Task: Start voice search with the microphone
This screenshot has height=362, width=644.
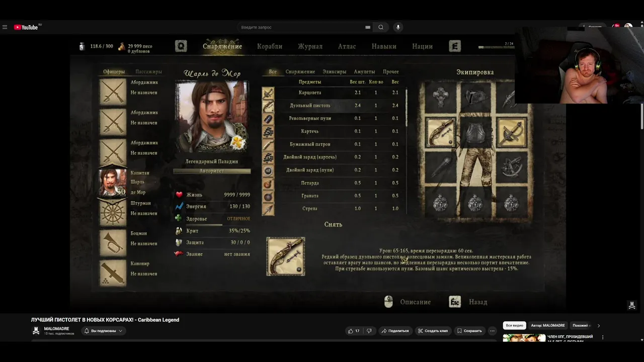Action: click(398, 27)
